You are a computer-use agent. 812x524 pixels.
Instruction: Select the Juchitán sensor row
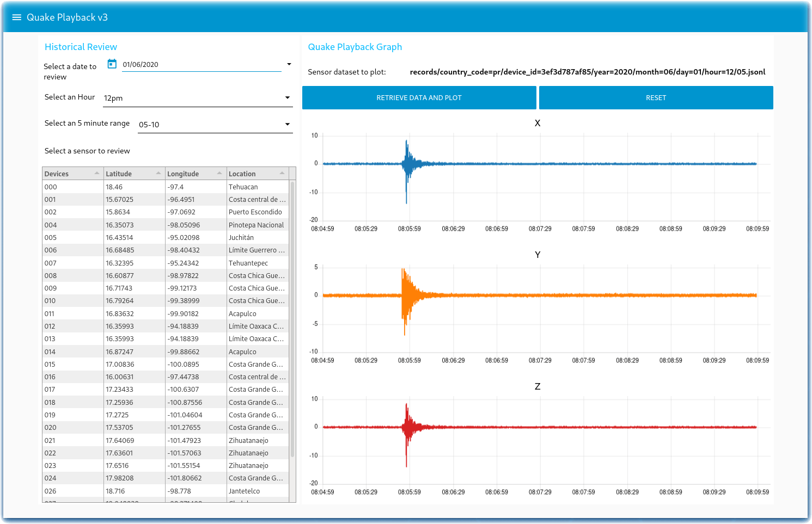(x=165, y=238)
